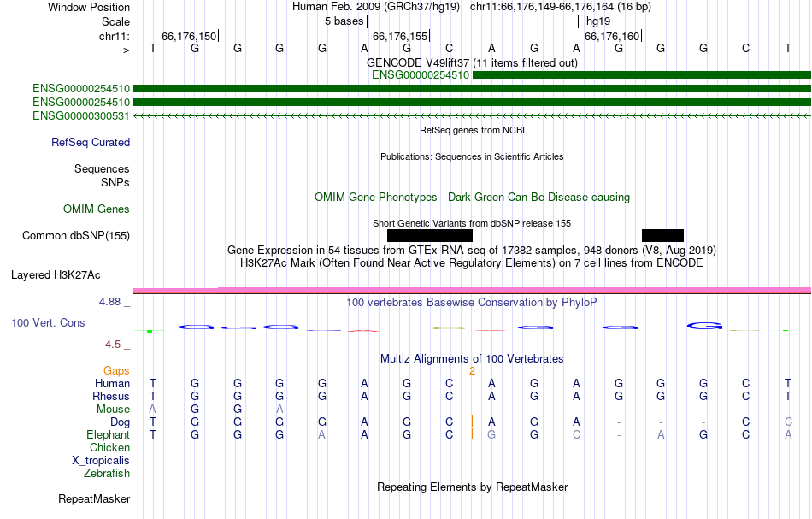Select the Elephant alignment row label

pyautogui.click(x=108, y=435)
